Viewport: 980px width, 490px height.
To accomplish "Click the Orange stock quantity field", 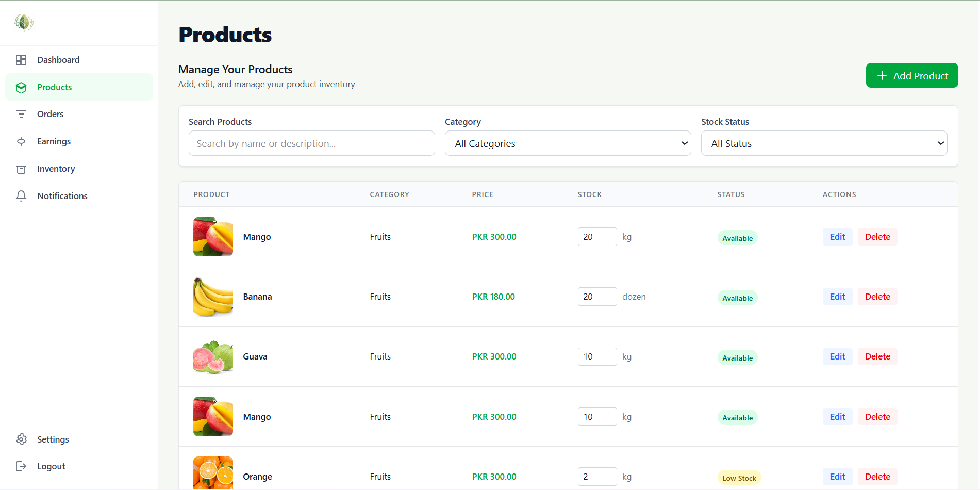I will click(x=597, y=477).
